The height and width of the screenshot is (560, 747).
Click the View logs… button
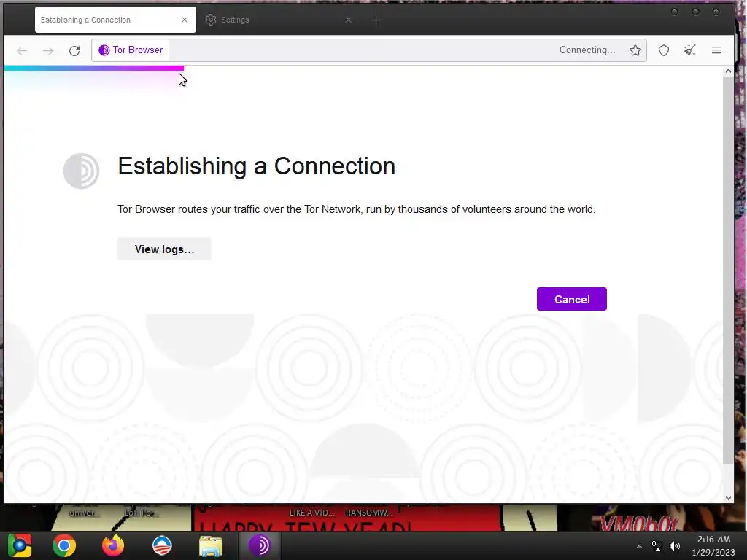tap(164, 249)
